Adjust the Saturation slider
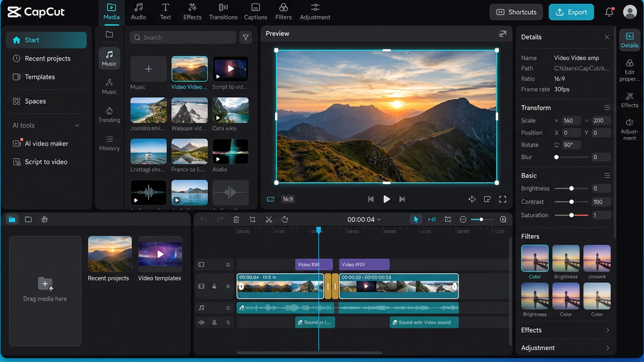The width and height of the screenshot is (644, 362). (571, 215)
